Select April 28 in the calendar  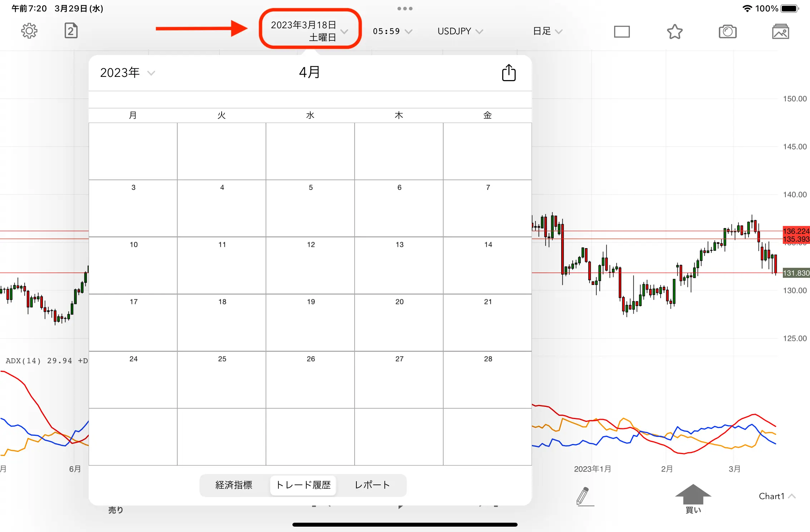coord(488,380)
